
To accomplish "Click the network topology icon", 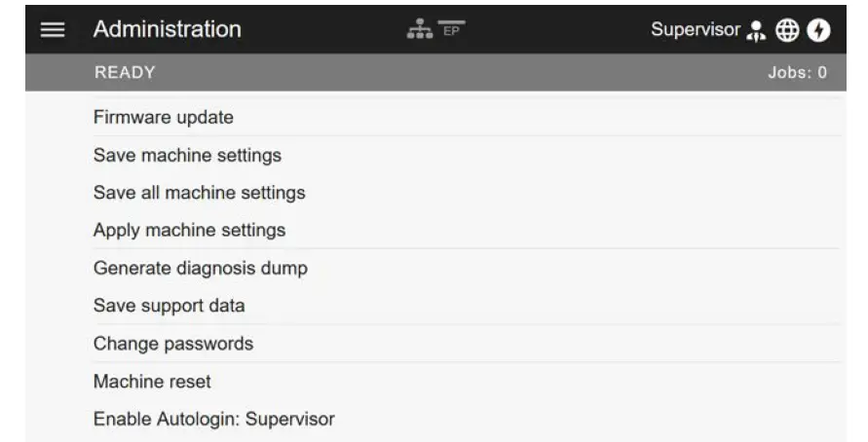I will click(420, 30).
